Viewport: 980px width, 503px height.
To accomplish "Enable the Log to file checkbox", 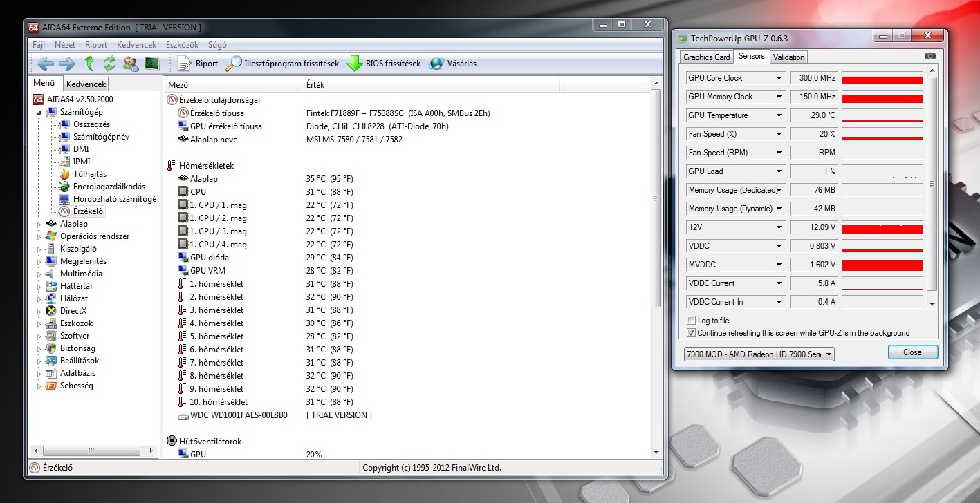I will click(691, 321).
